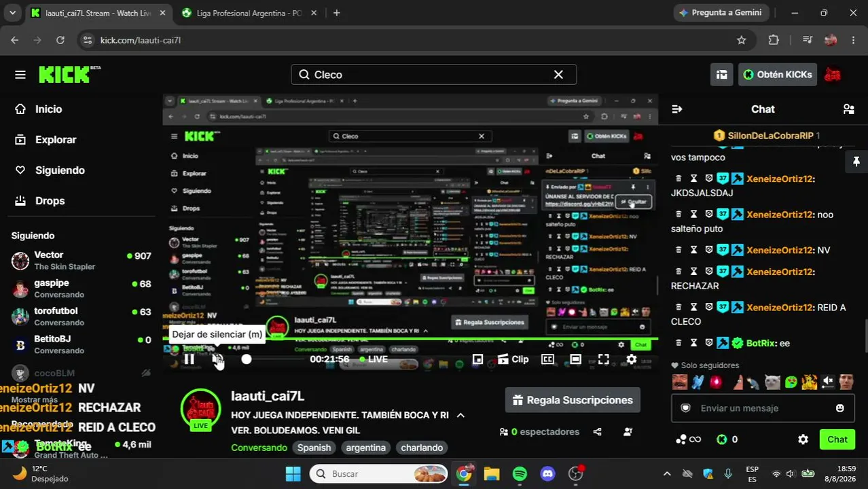Insert the muted-speaker emote in chat
The image size is (868, 489).
pos(827,382)
